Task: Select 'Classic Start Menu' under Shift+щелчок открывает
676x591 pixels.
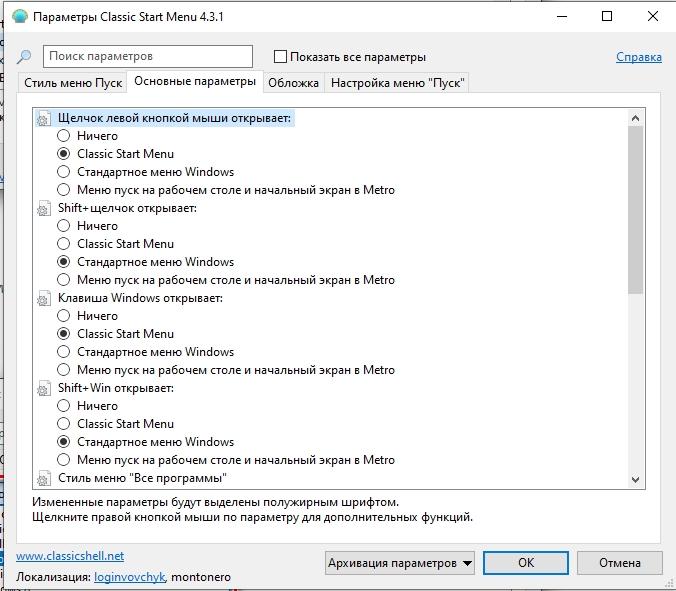Action: click(x=63, y=244)
